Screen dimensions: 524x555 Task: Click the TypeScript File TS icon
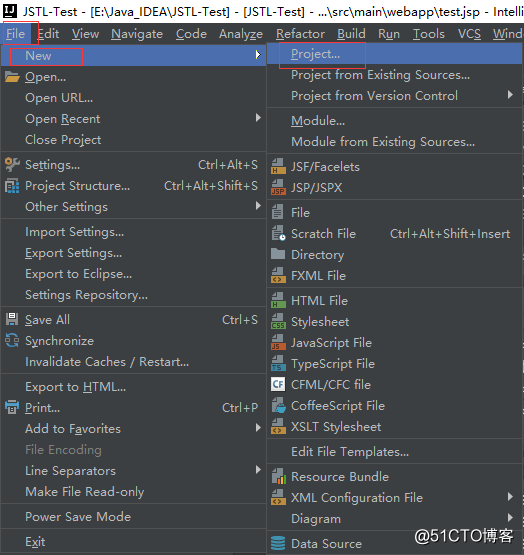[x=278, y=364]
